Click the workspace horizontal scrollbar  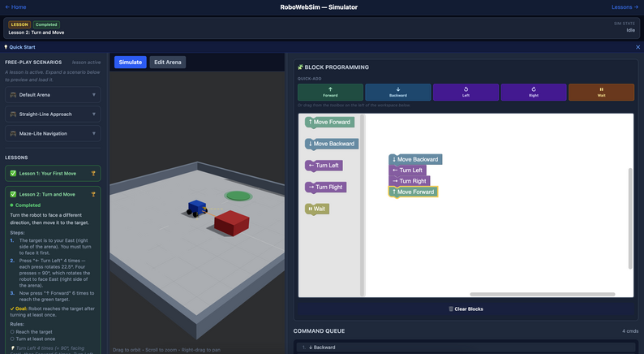pos(542,295)
